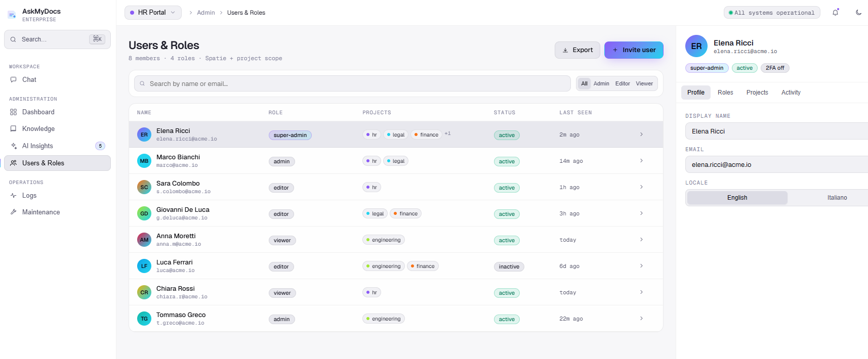Click Luca Ferrari's LF avatar
The width and height of the screenshot is (868, 359).
coord(144,266)
